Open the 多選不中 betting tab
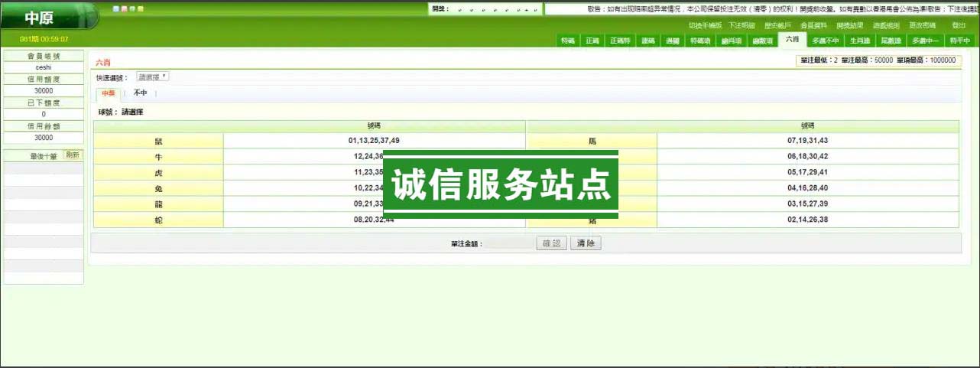 (825, 41)
